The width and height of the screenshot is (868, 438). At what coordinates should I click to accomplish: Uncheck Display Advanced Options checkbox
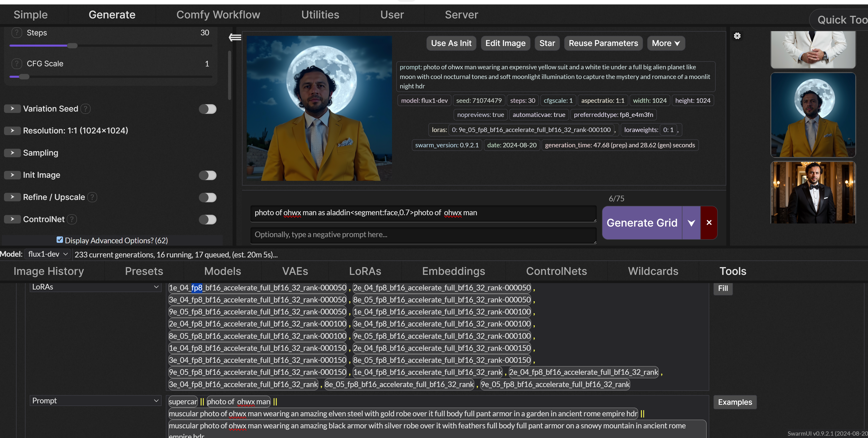point(60,240)
